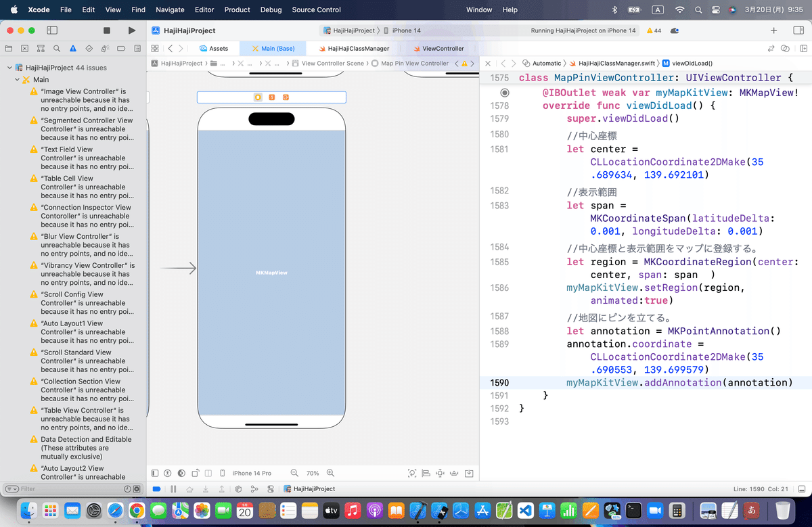Viewport: 812px width, 527px height.
Task: Open the Source Control navigator
Action: 25,49
